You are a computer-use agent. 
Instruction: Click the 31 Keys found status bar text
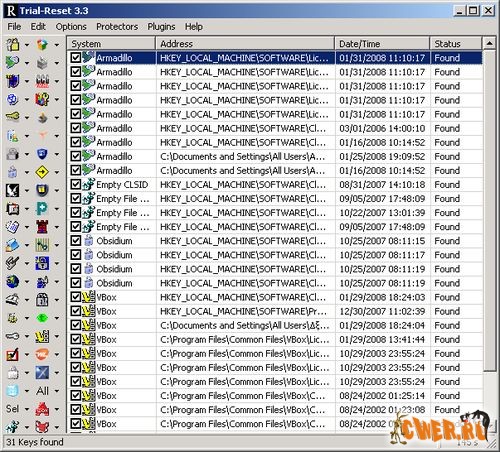click(x=35, y=442)
